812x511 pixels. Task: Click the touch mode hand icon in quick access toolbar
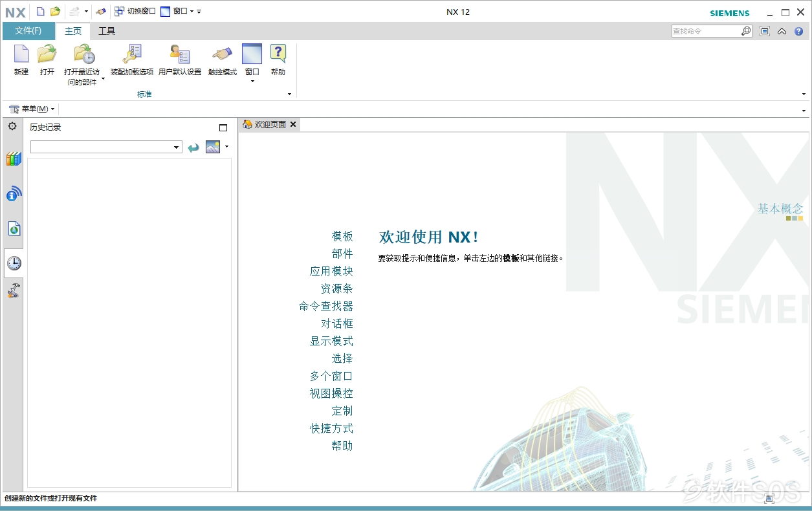click(100, 11)
